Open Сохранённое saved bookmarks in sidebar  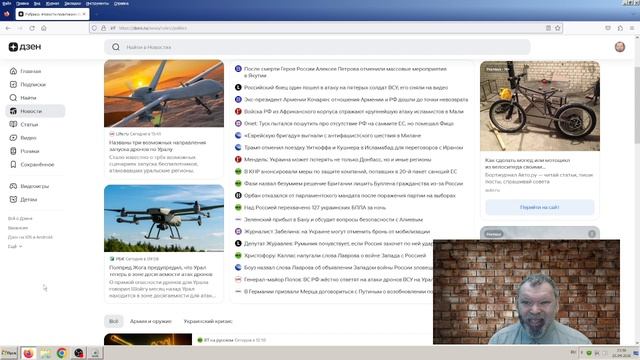coord(31,164)
